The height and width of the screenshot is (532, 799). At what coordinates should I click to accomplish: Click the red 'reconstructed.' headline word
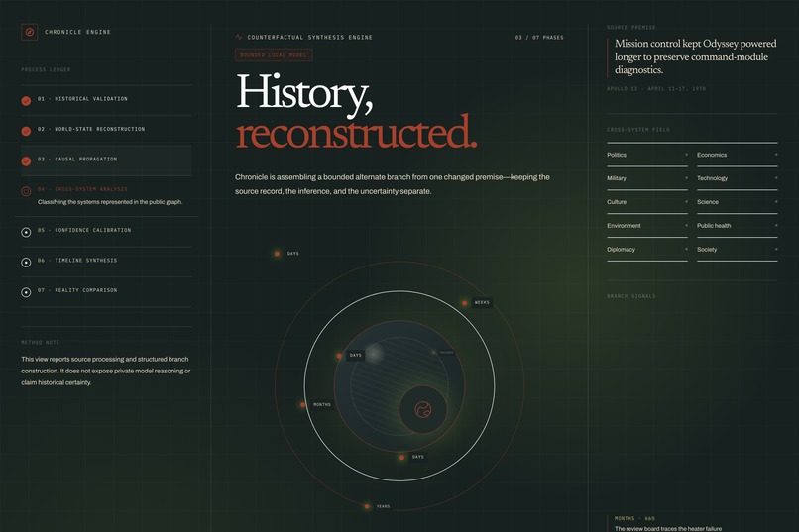pyautogui.click(x=356, y=133)
